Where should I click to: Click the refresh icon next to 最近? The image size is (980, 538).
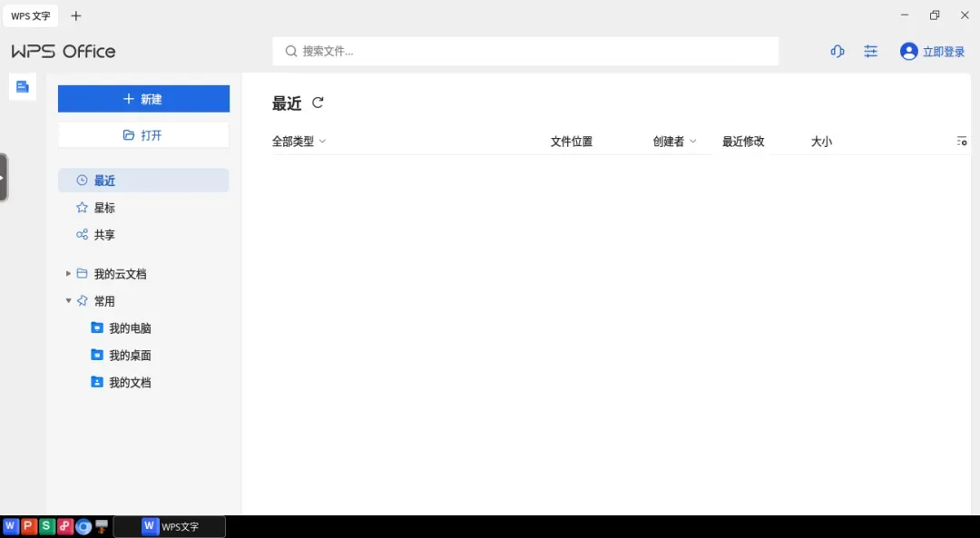coord(318,103)
